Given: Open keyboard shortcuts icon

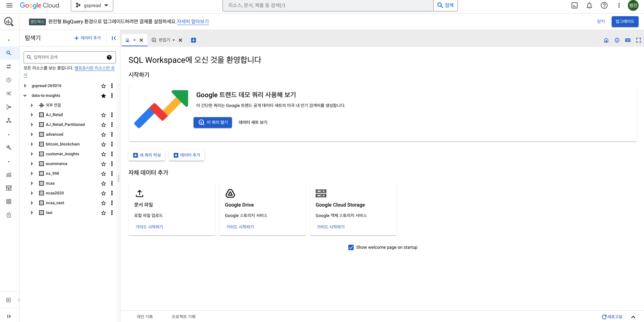Looking at the screenshot, I should pyautogui.click(x=628, y=40).
